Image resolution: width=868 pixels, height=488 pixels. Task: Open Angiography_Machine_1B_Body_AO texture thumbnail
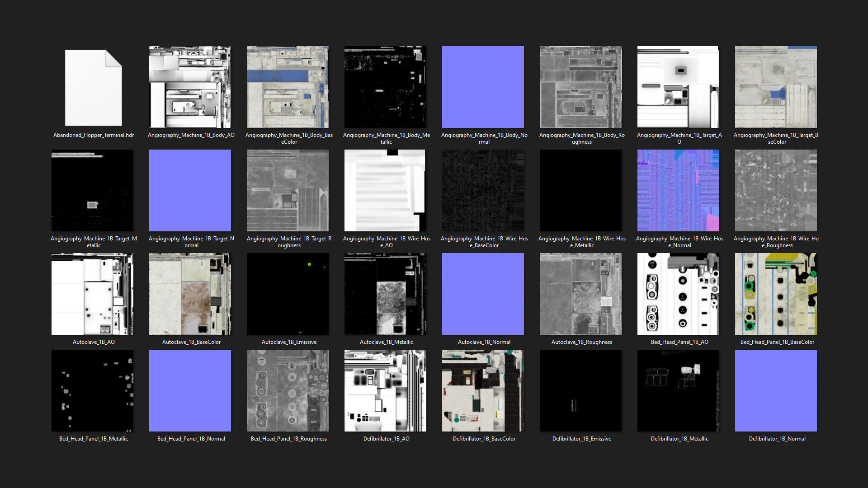(190, 87)
